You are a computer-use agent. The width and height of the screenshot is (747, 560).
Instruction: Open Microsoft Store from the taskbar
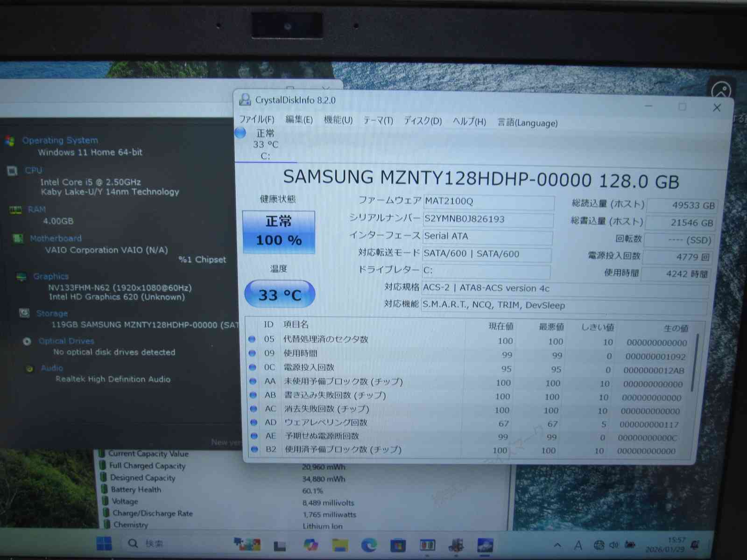[398, 545]
